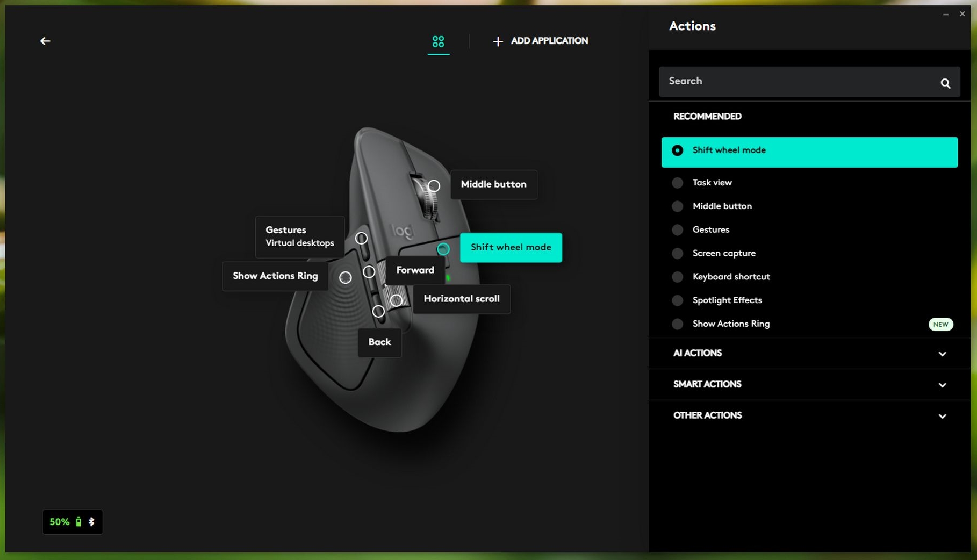
Task: Click the plus icon for Add Application
Action: point(498,41)
